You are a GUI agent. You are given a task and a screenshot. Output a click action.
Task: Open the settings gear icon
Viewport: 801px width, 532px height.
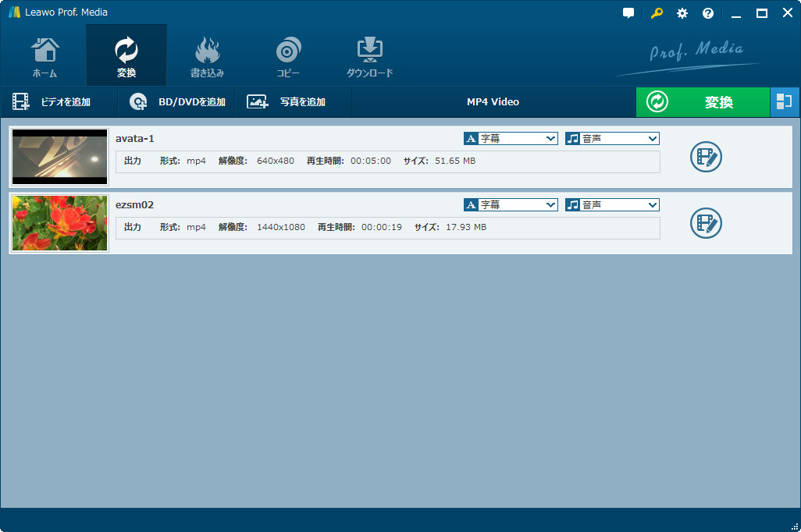tap(682, 13)
